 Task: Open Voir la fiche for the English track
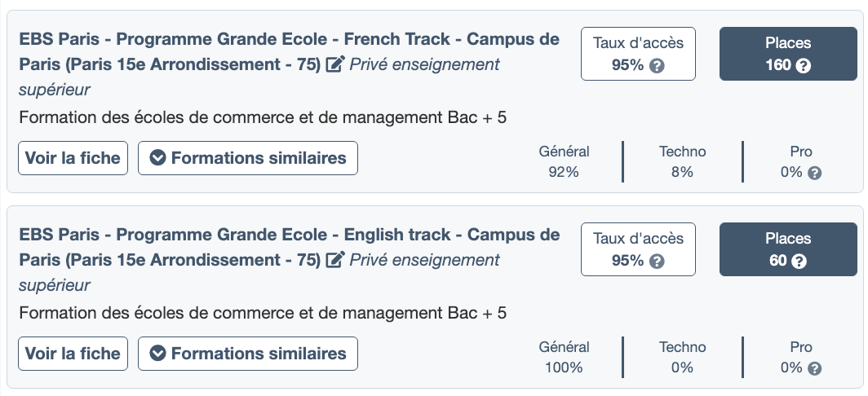tap(73, 354)
